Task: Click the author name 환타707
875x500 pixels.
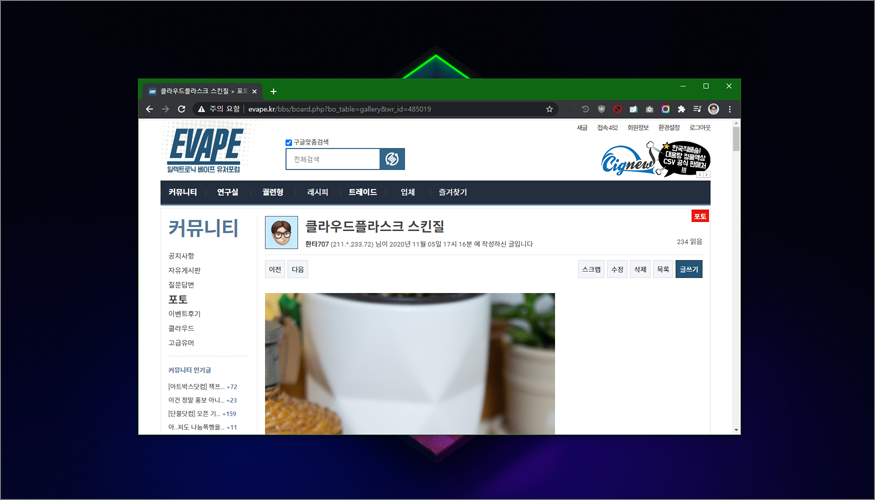Action: (317, 244)
